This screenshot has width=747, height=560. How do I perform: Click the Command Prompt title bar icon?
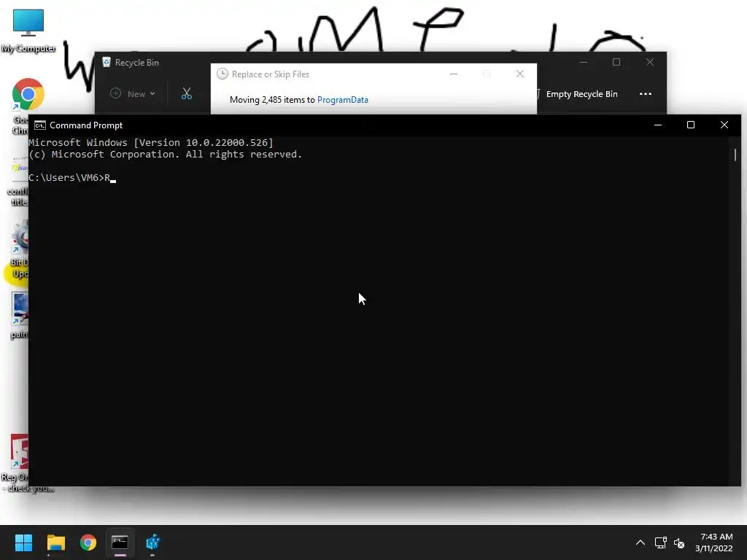(40, 125)
